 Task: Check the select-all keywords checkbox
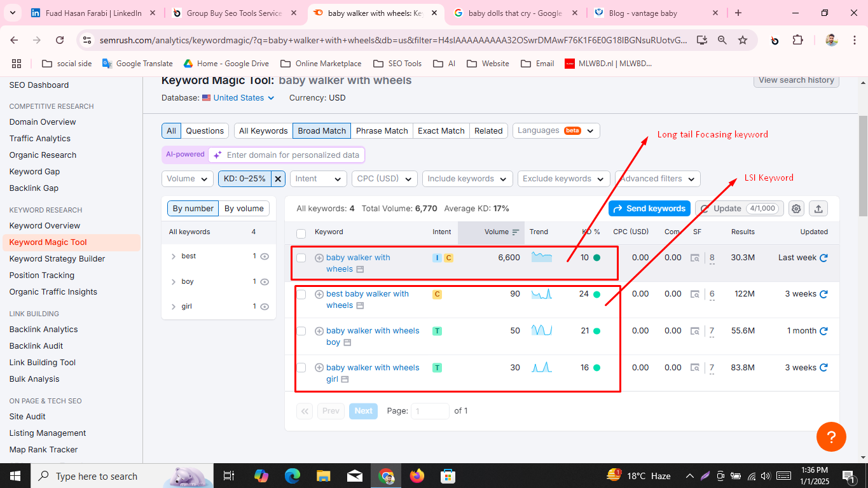[x=301, y=234]
